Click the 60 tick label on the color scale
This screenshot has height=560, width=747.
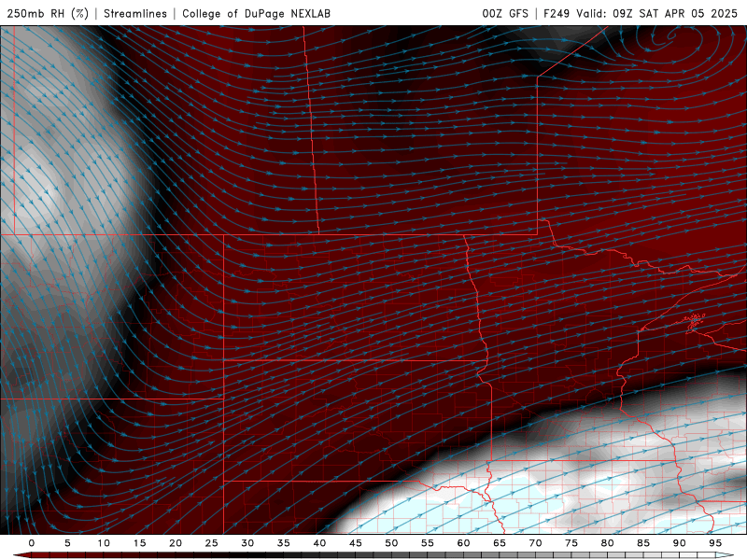[x=463, y=543]
